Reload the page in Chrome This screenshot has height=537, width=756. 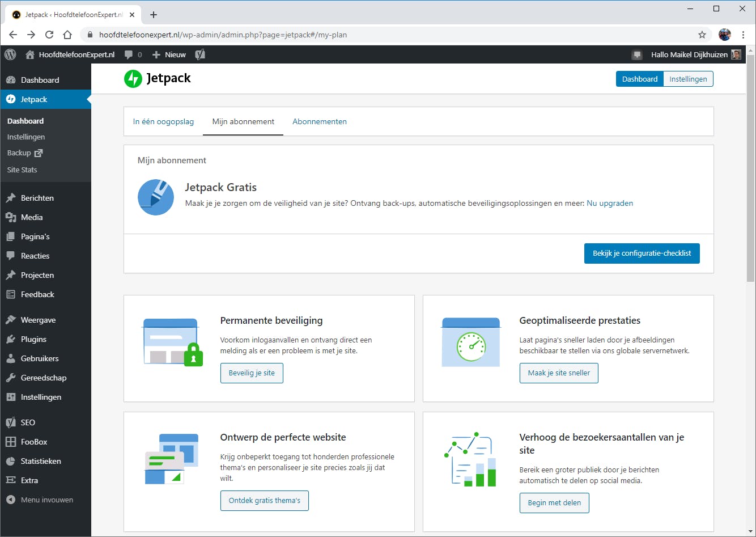(49, 35)
